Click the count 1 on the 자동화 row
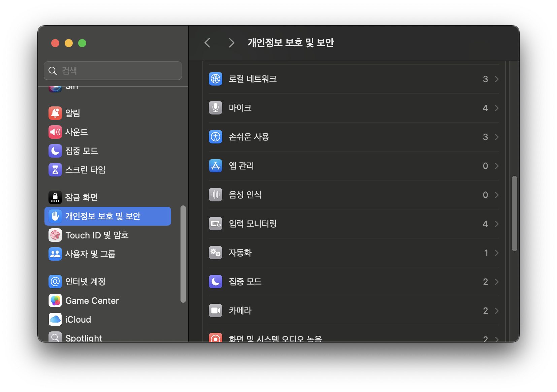This screenshot has height=392, width=557. [486, 253]
